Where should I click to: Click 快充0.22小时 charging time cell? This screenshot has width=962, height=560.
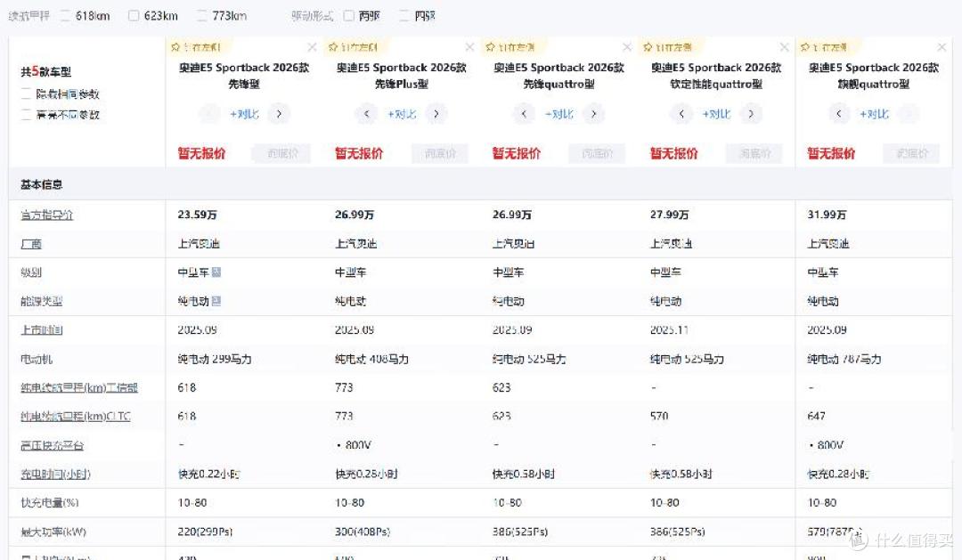[209, 475]
